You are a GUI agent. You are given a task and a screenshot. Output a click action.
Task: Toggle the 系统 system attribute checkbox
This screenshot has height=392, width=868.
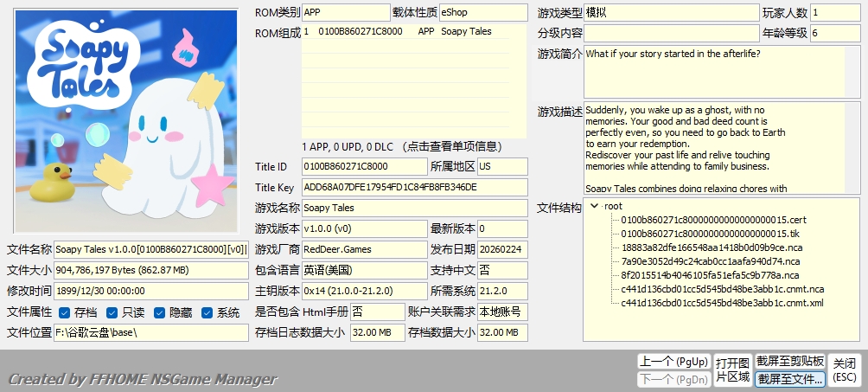(207, 312)
